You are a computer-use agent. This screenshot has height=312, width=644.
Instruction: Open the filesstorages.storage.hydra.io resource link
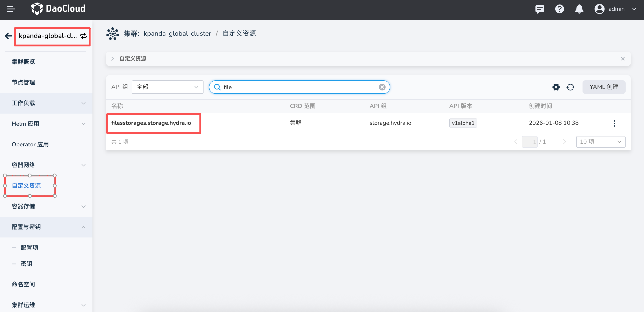coord(151,123)
